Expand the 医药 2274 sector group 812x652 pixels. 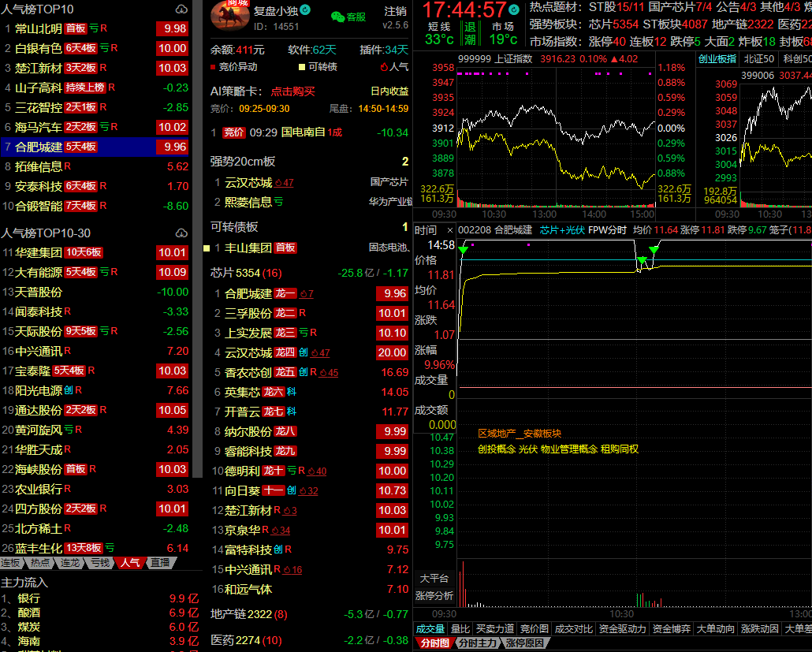[x=240, y=640]
